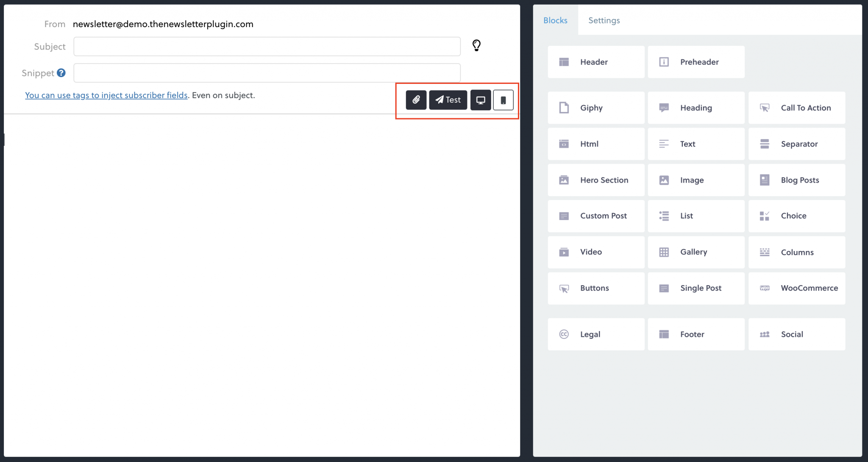Switch to mobile preview
This screenshot has height=462, width=868.
pos(503,100)
